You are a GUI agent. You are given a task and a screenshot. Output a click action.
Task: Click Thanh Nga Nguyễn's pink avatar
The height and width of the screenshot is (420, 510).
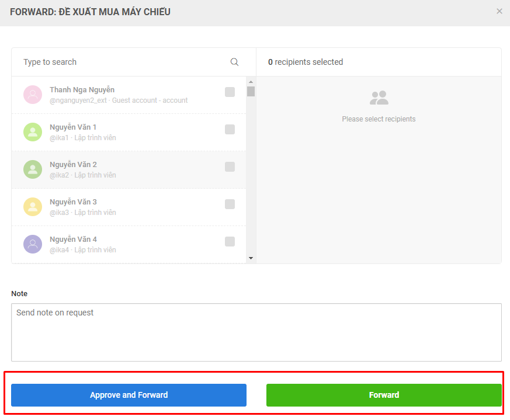coord(33,95)
